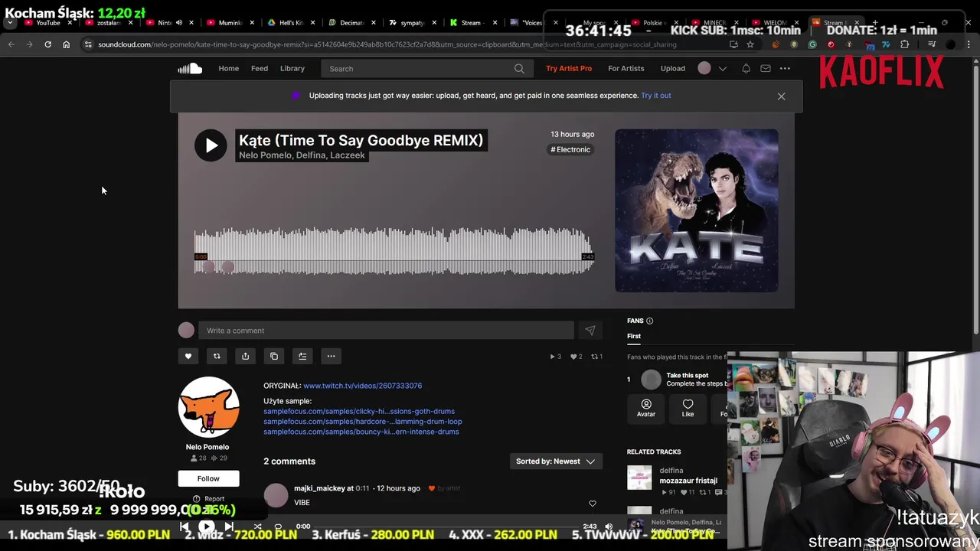Open the mozazaur fristajl related track
Screen dimensions: 980x551
tap(688, 481)
